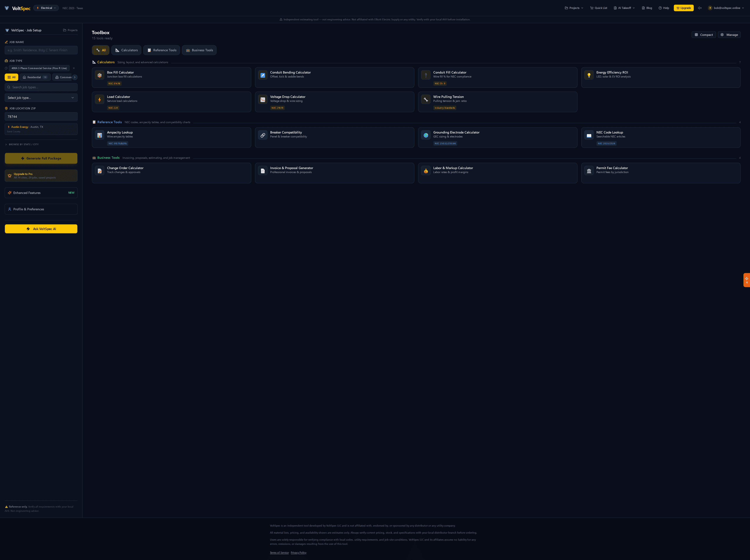Open the Box Fill Calculator icon
This screenshot has width=750, height=560.
[x=100, y=75]
